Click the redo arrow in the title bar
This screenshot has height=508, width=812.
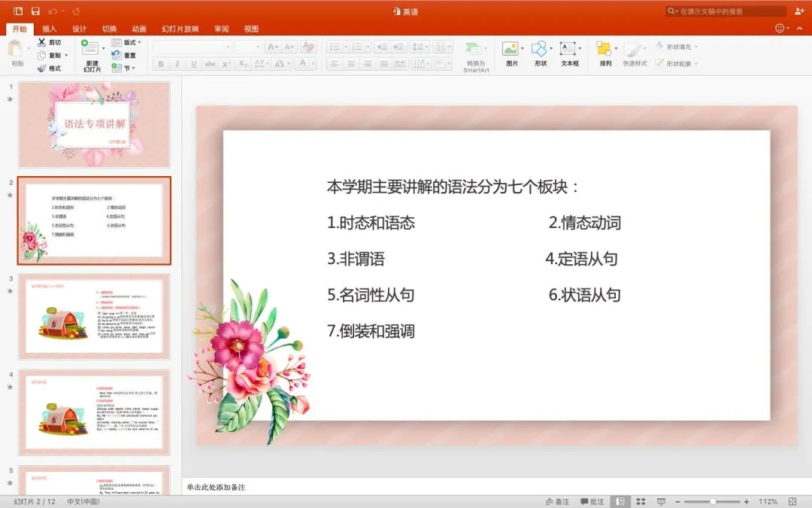click(x=76, y=11)
